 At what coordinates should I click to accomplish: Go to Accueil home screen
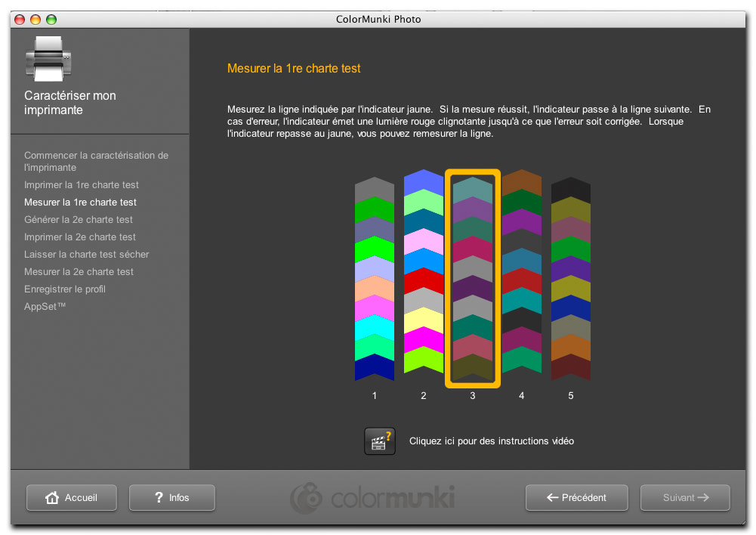tap(71, 497)
